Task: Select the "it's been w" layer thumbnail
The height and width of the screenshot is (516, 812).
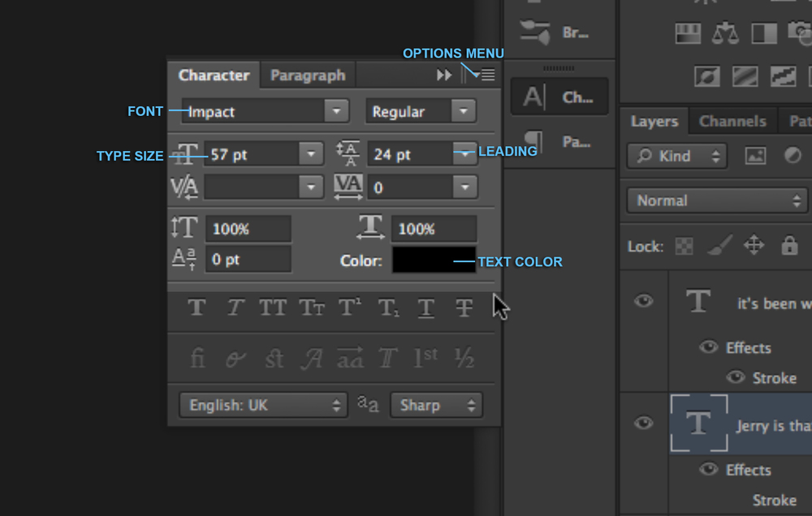Action: point(699,301)
